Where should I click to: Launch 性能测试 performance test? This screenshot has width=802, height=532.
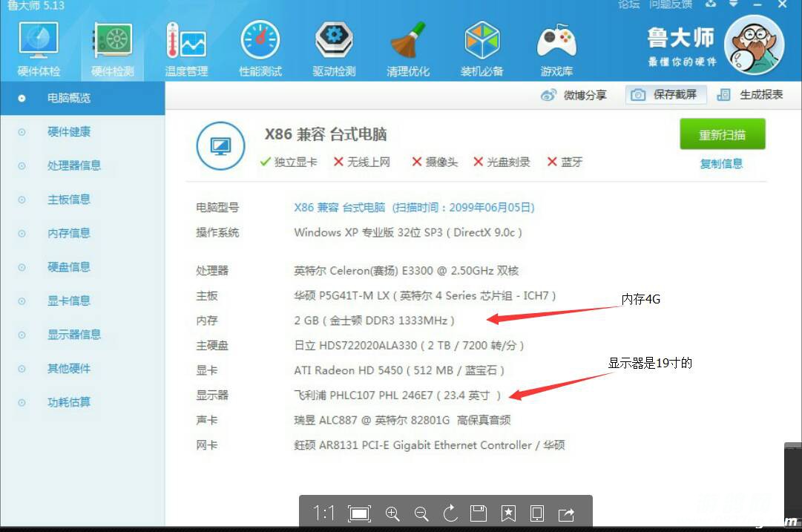click(260, 50)
